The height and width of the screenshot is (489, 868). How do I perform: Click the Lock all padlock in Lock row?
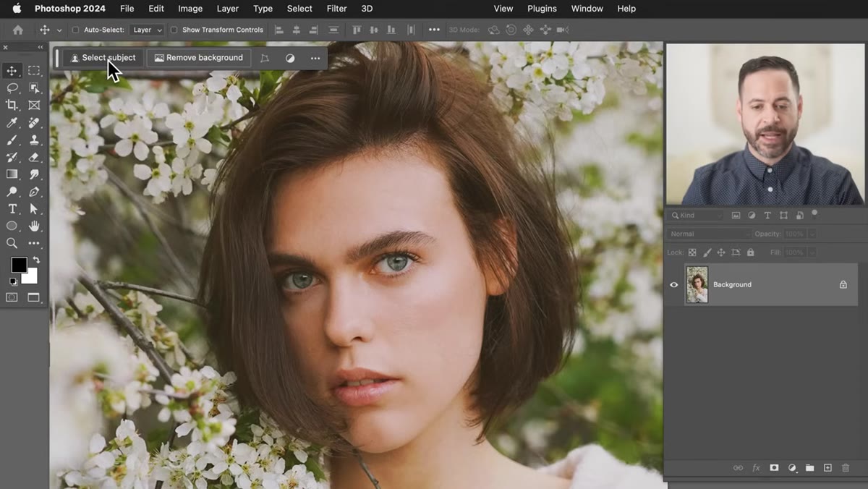(x=750, y=252)
